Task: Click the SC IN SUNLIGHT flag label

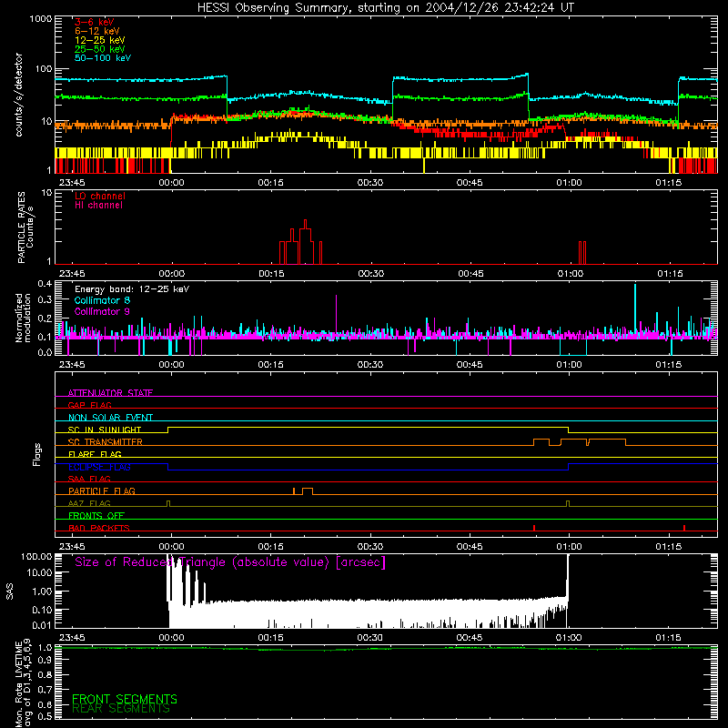Action: coord(105,430)
